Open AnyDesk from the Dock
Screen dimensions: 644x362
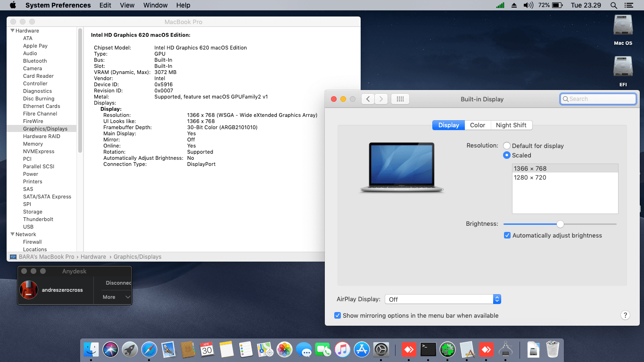408,350
